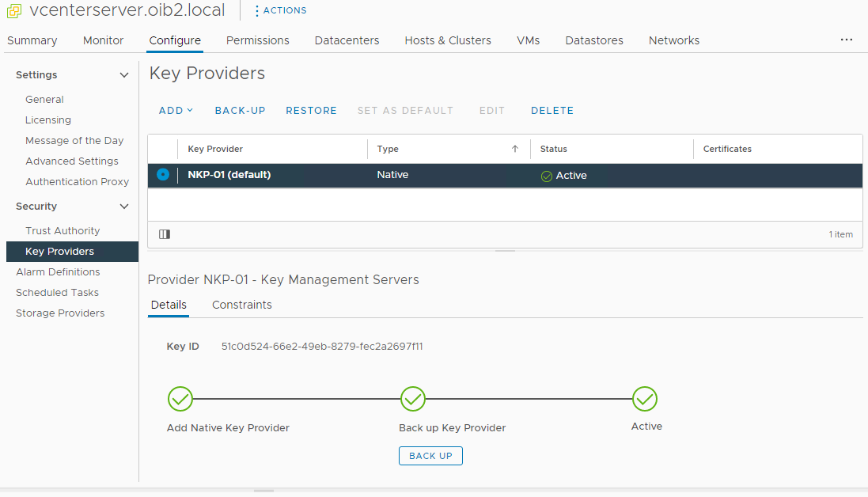868x497 pixels.
Task: Click green Active status check icon in row
Action: 547,176
